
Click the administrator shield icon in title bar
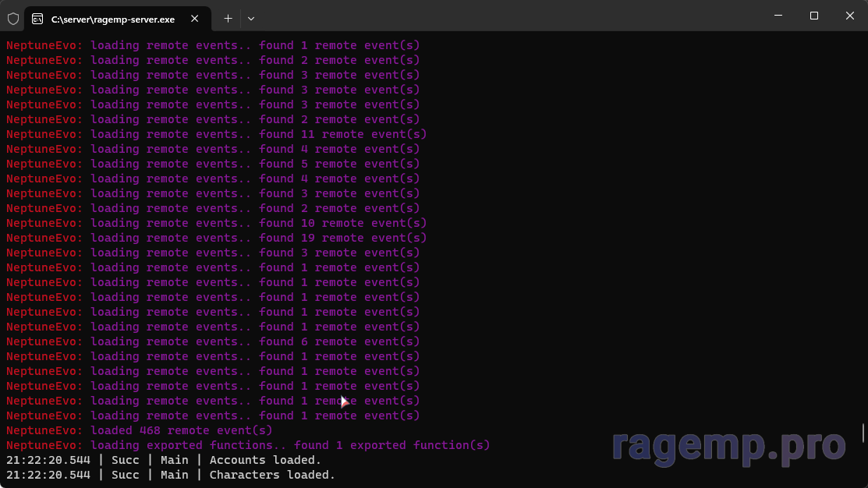13,18
